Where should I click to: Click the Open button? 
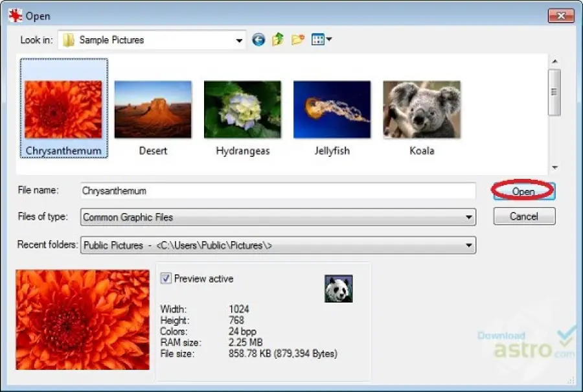point(523,191)
